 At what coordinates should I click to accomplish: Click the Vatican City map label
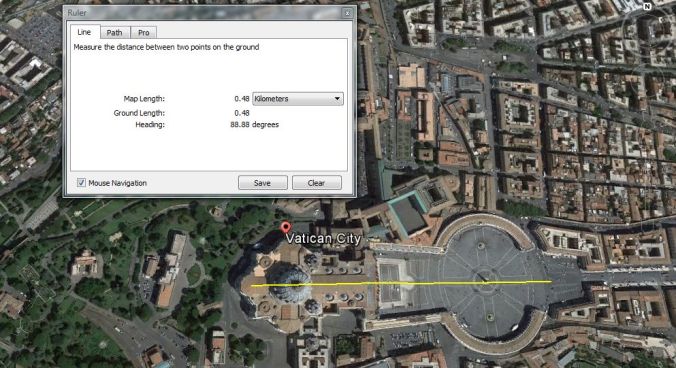[x=323, y=239]
